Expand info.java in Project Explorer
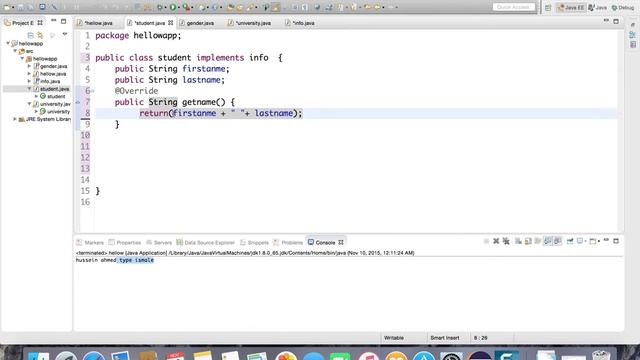The image size is (640, 360). tap(29, 81)
